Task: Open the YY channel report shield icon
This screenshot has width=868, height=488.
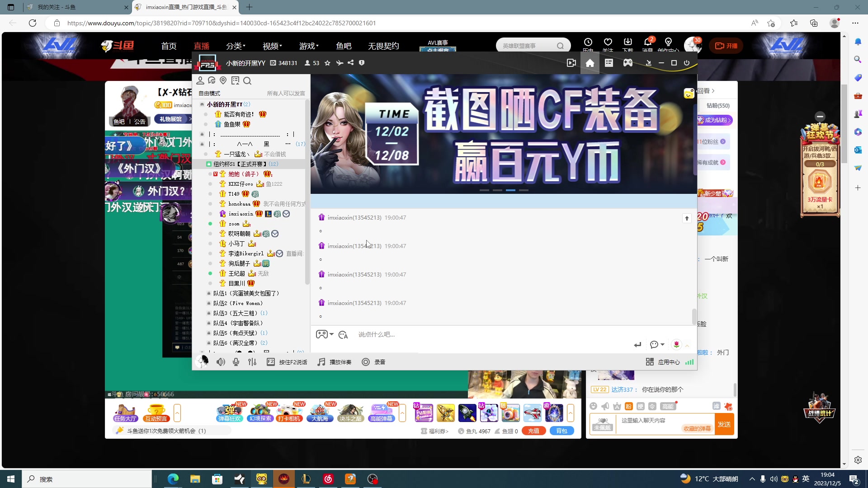Action: tap(362, 63)
